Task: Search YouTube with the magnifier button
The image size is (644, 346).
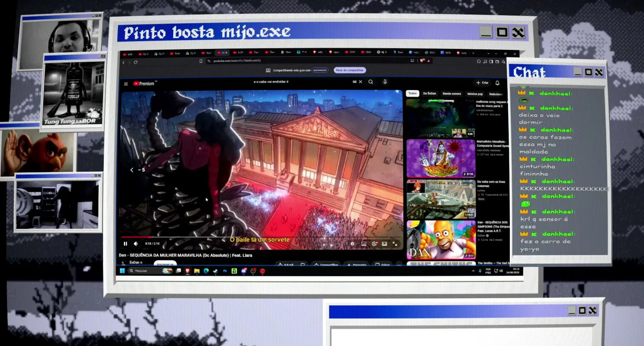Action: click(x=370, y=82)
